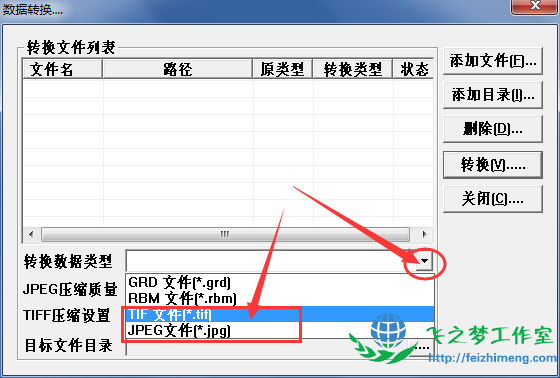Click the 状态 column header
Viewport: 560px width, 378px height.
(413, 69)
